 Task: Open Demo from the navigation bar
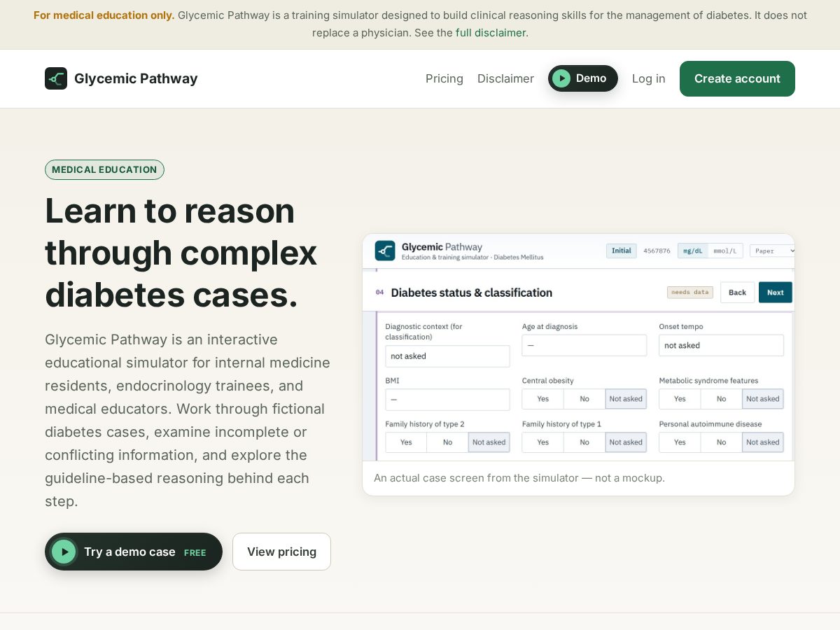point(583,78)
